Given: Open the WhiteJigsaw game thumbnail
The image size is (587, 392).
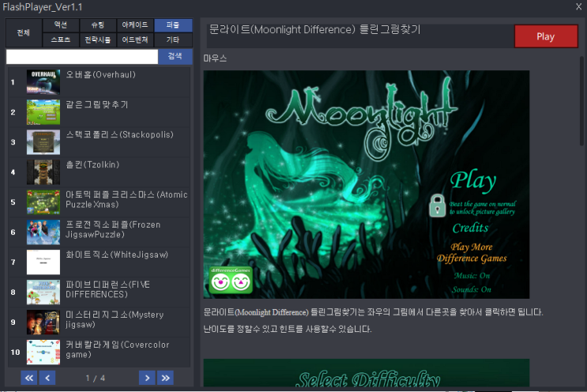Looking at the screenshot, I should point(43,262).
